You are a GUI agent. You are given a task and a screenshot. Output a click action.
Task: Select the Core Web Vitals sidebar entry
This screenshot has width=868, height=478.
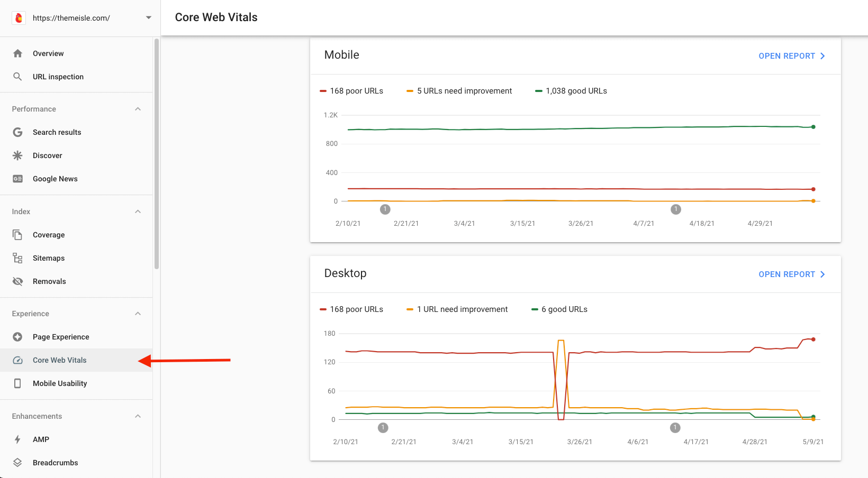pos(59,360)
